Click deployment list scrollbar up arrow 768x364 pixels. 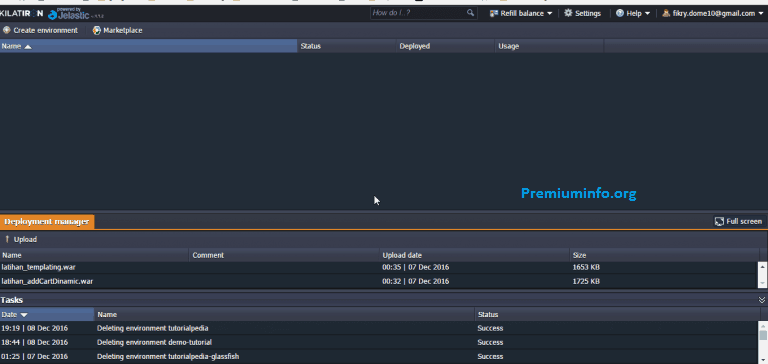[762, 266]
